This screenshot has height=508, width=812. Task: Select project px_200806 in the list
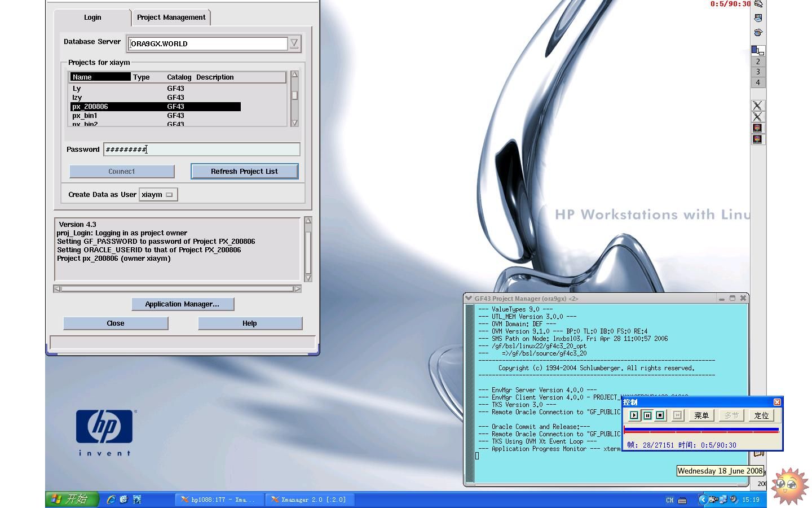click(x=156, y=107)
